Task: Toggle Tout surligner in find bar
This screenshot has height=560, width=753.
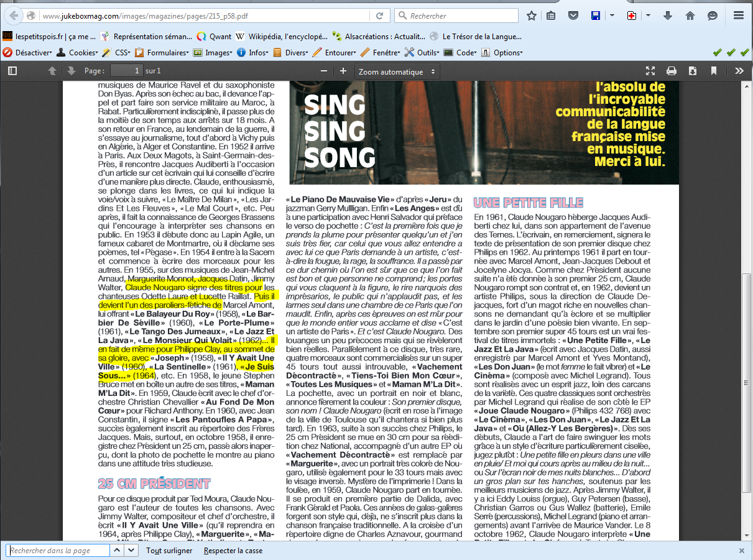Action: pos(170,551)
